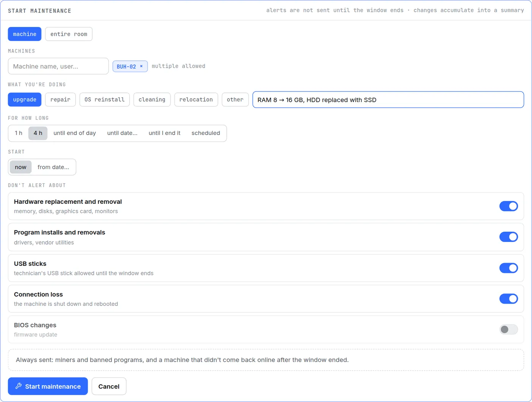Click the 'firmware update' description text
The height and width of the screenshot is (402, 532).
pos(36,335)
